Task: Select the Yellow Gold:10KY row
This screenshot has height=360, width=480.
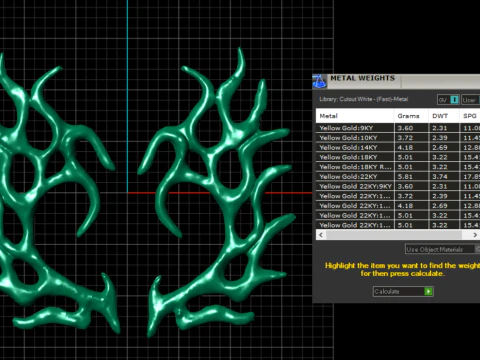Action: pyautogui.click(x=398, y=138)
